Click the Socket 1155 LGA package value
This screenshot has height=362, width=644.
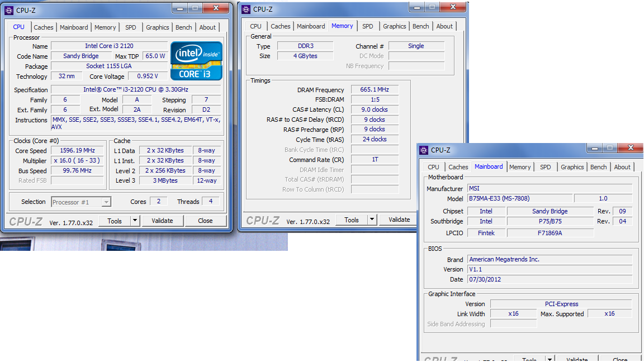coord(109,66)
